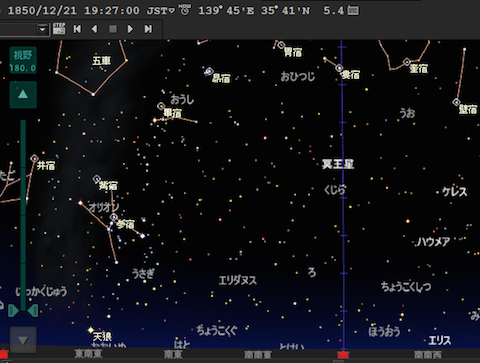Click the エリダヌス constellation label
Image resolution: width=480 pixels, height=363 pixels.
pos(238,280)
